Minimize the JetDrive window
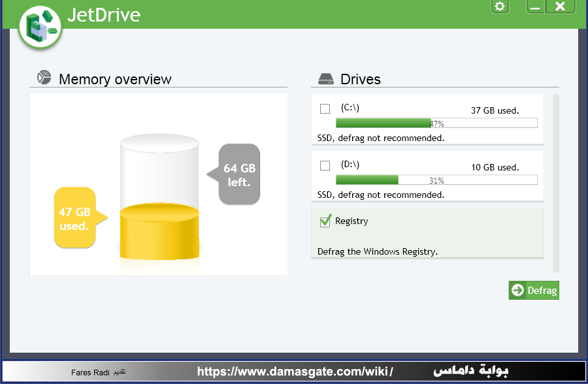Viewport: 588px width, 384px height. (x=535, y=7)
